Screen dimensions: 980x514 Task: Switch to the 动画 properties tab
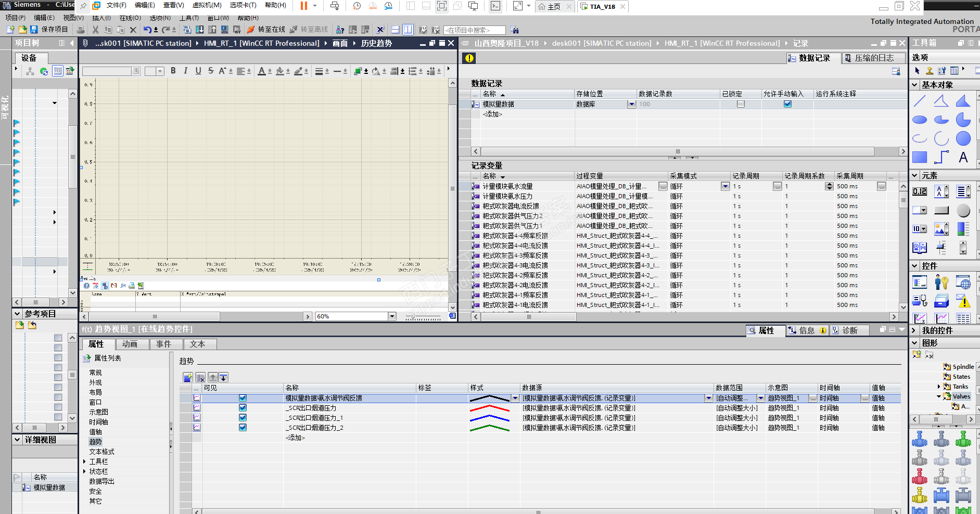tap(130, 344)
